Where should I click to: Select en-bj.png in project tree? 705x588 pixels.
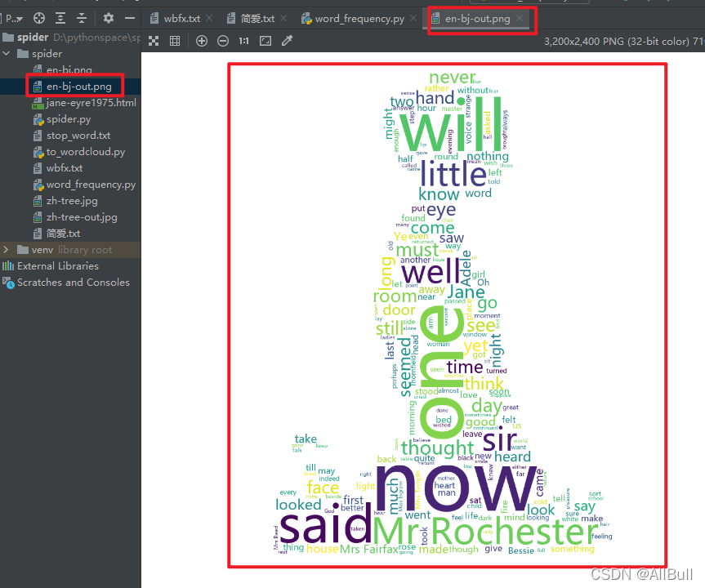click(70, 70)
